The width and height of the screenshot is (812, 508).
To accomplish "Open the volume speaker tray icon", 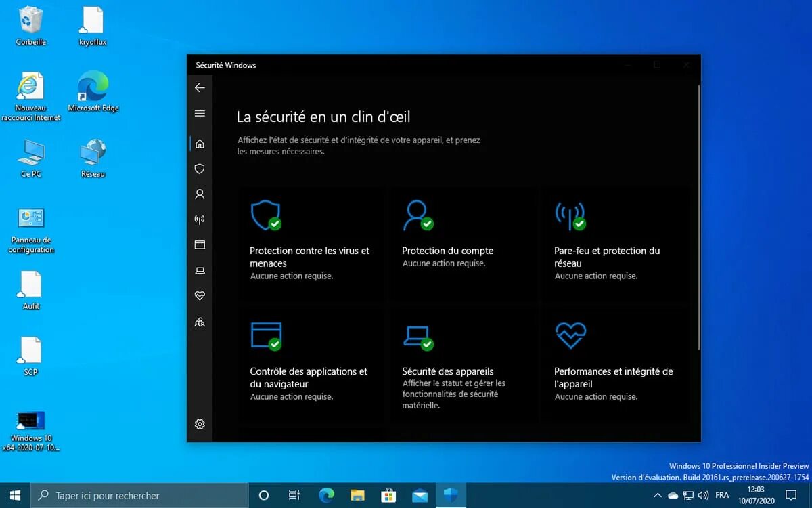I will 703,495.
